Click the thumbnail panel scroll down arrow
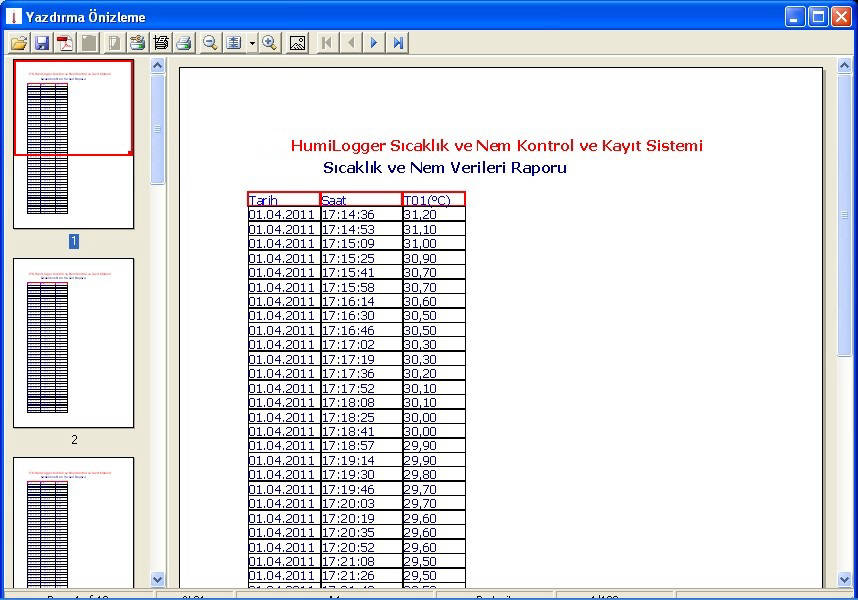 click(158, 579)
